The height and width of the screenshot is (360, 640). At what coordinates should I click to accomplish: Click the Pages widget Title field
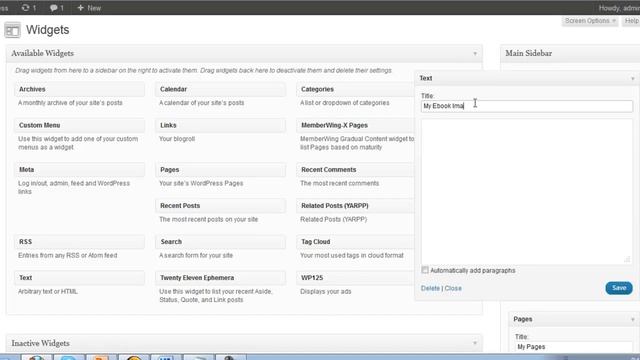coord(573,347)
